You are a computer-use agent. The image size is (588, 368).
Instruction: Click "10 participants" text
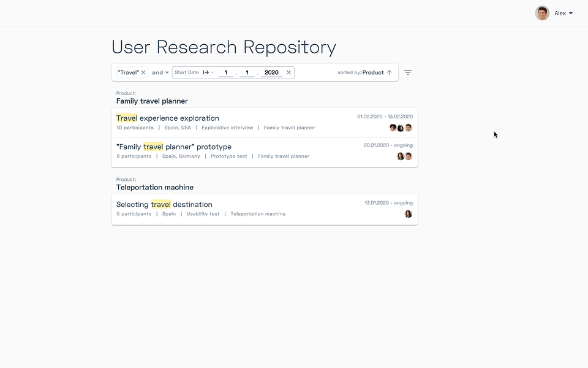135,128
